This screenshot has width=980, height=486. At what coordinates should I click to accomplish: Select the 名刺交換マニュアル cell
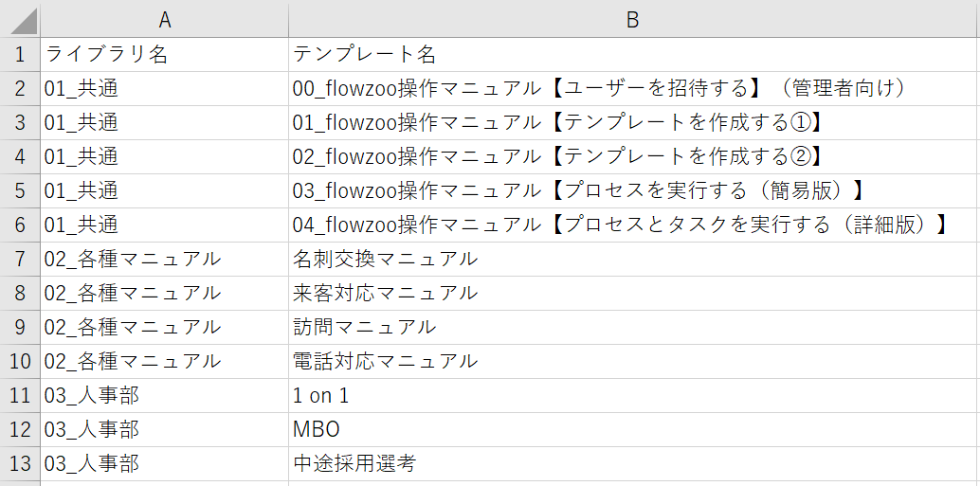[386, 259]
